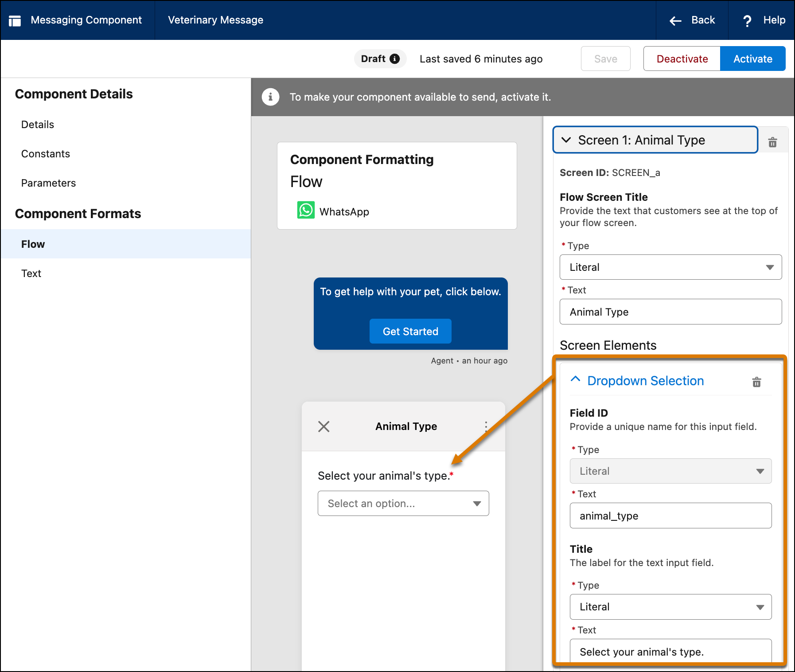This screenshot has width=795, height=672.
Task: Open the 'Select an option...' preview dropdown
Action: point(403,504)
